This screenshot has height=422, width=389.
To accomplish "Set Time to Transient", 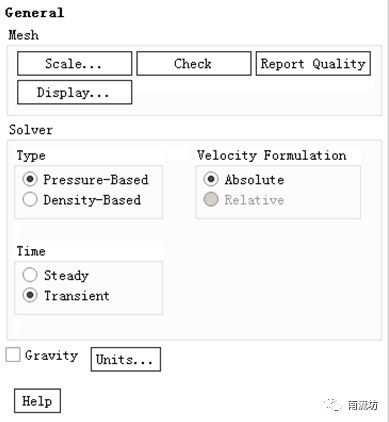I will (30, 295).
